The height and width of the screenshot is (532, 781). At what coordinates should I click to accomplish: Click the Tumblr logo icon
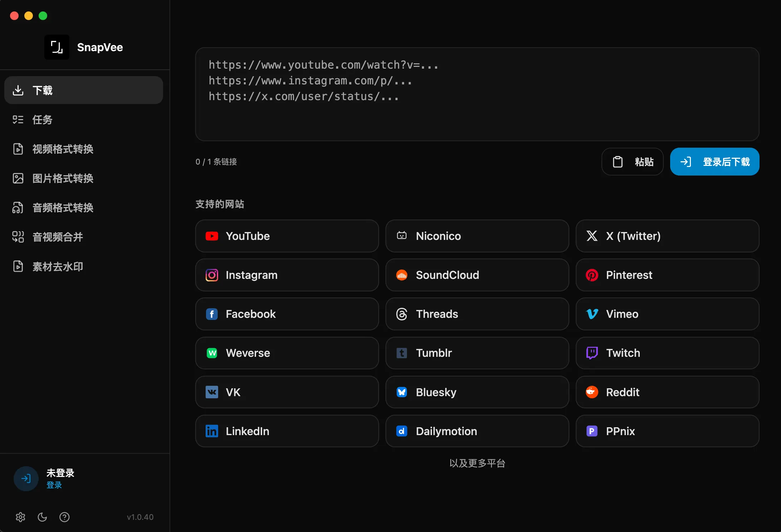pyautogui.click(x=402, y=353)
